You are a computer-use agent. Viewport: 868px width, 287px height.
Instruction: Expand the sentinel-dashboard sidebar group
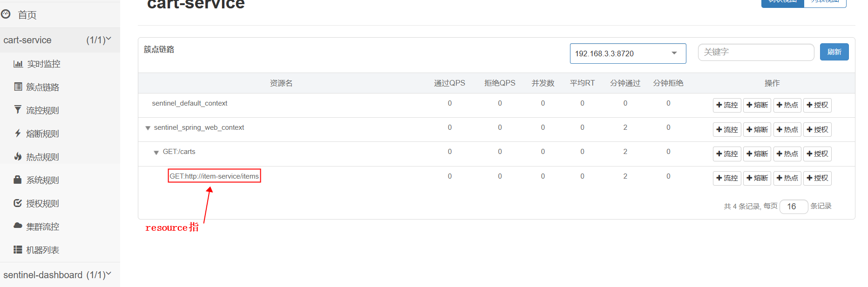pyautogui.click(x=108, y=274)
